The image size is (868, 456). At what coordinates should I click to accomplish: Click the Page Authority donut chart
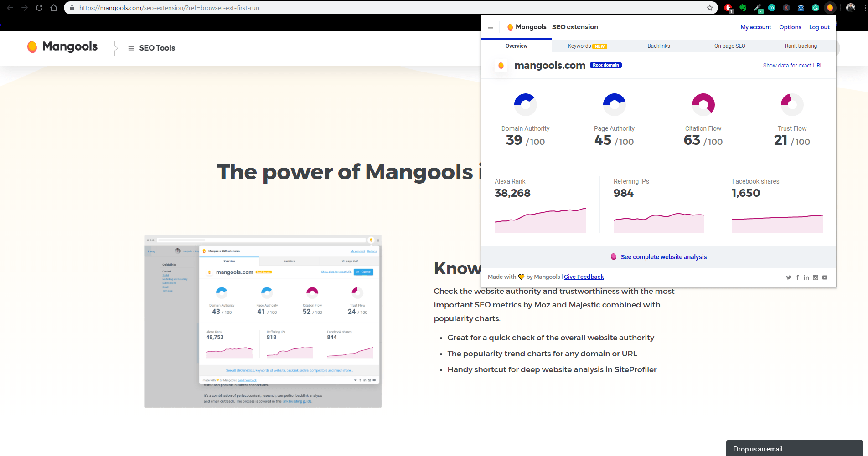click(x=615, y=105)
